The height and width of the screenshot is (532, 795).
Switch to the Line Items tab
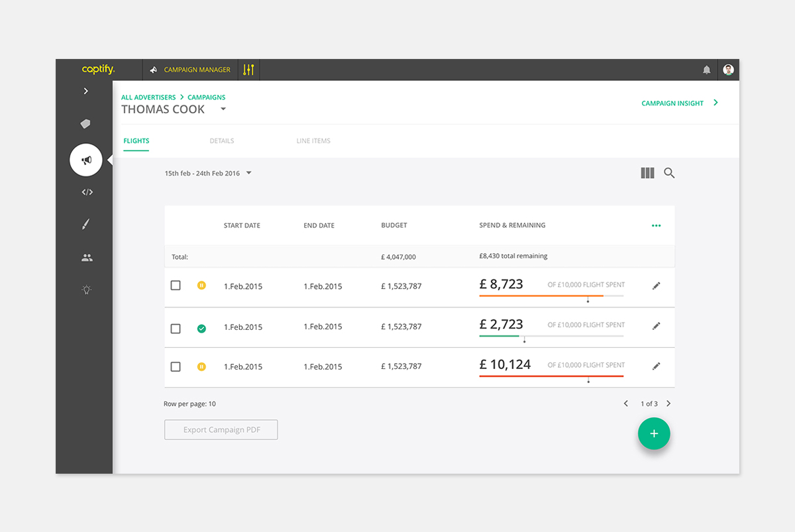click(313, 140)
